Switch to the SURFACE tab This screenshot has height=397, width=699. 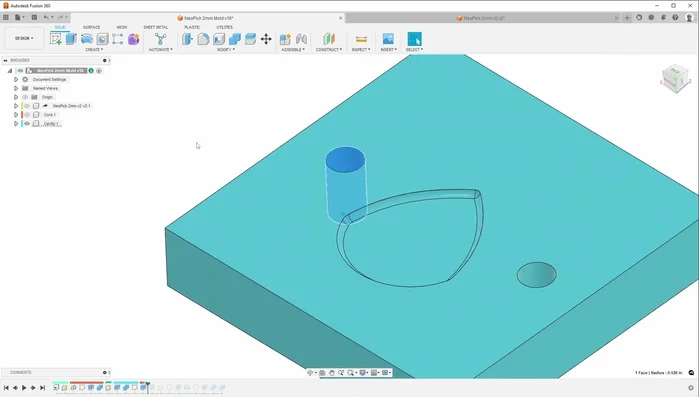[91, 27]
